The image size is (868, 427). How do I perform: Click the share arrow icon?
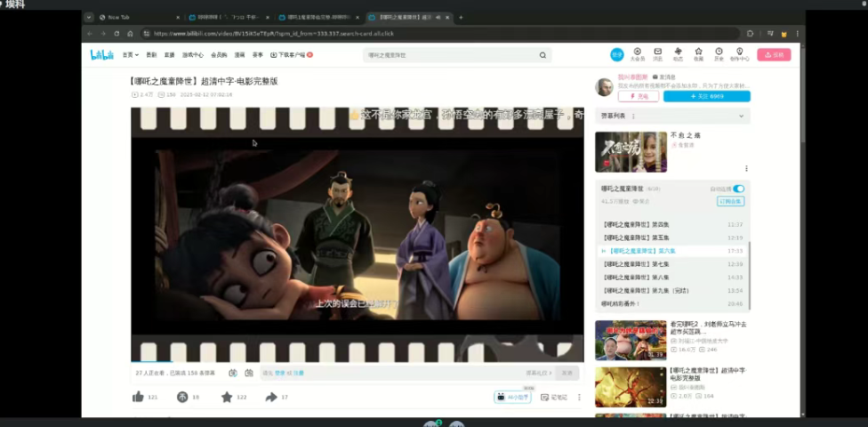[x=271, y=397]
